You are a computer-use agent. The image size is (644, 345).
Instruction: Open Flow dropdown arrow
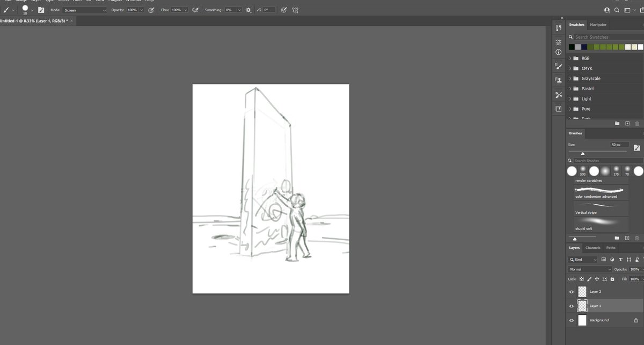(x=186, y=10)
